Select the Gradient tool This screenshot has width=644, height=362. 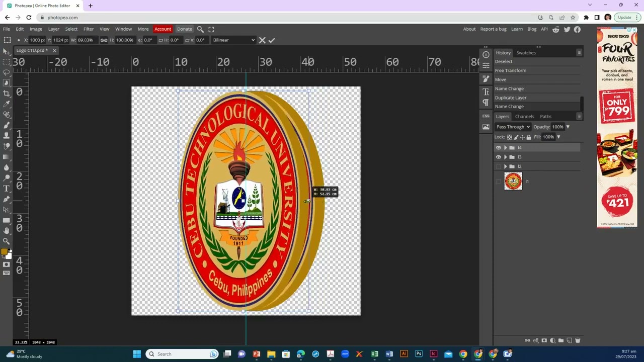[x=6, y=157]
